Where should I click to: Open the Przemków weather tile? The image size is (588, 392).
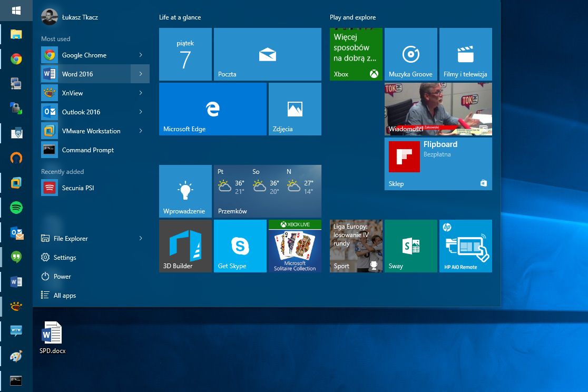267,191
